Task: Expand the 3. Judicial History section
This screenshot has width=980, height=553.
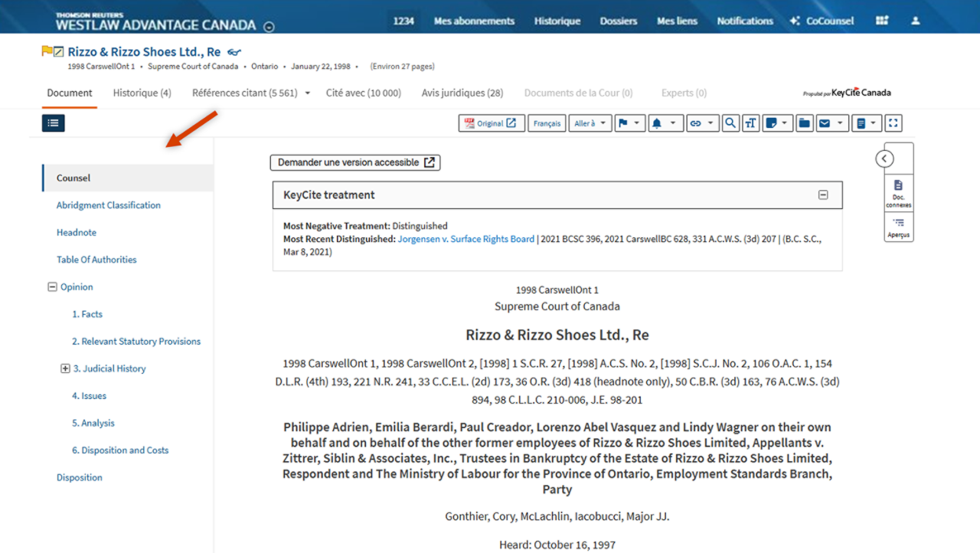Action: 65,368
